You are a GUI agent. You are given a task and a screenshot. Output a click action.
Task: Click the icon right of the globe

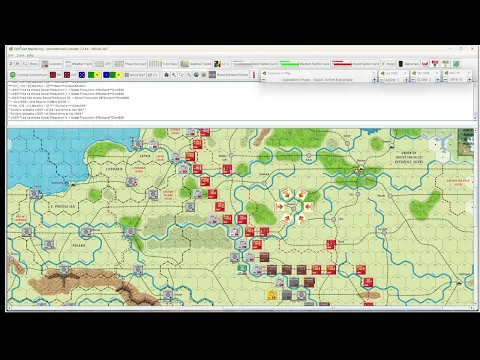coord(204,75)
